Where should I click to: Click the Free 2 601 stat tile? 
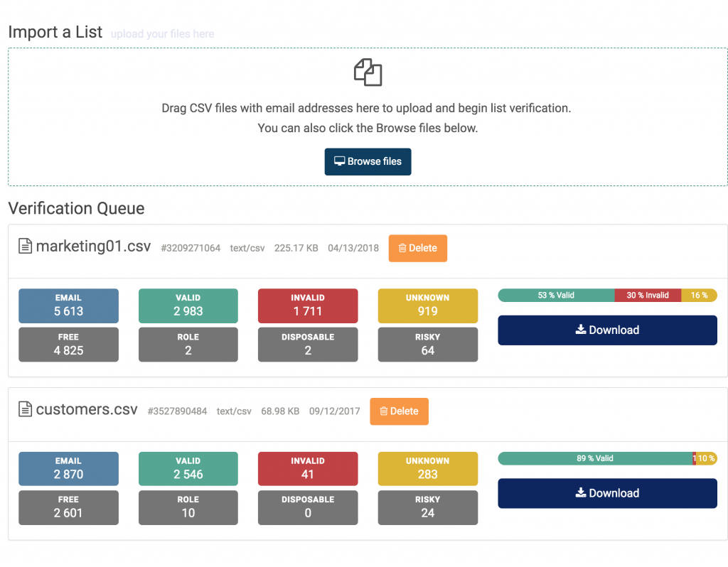coord(68,507)
